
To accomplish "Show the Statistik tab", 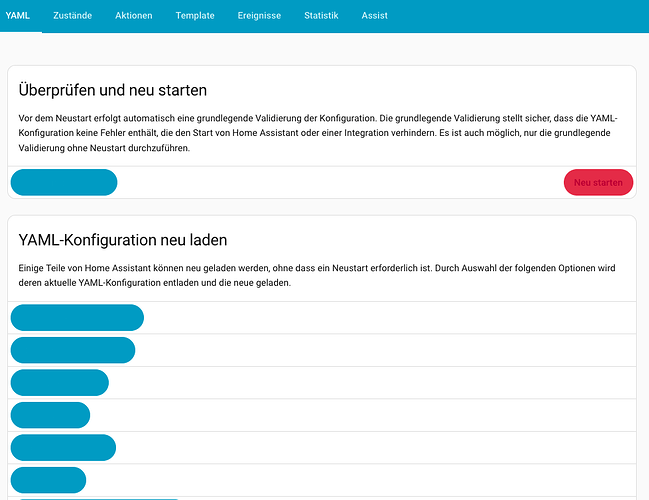I will click(321, 16).
